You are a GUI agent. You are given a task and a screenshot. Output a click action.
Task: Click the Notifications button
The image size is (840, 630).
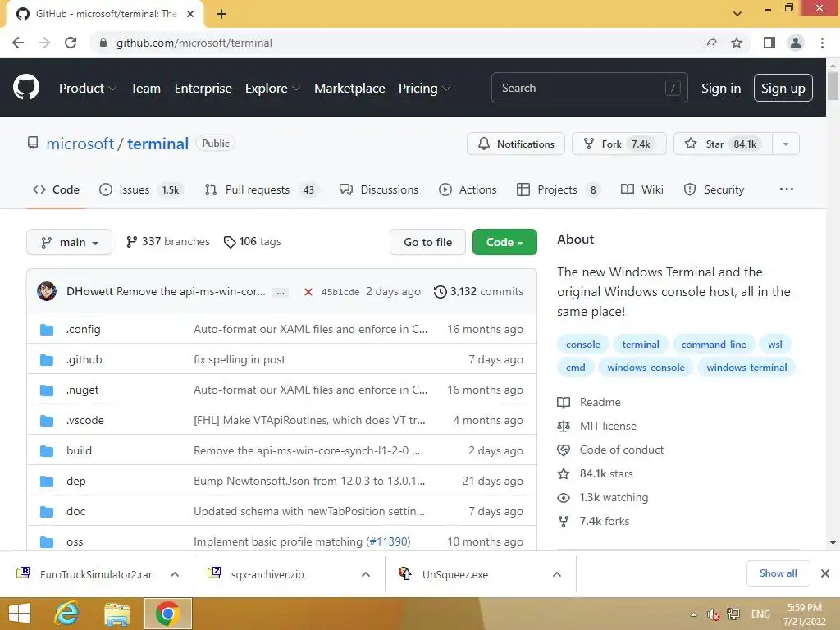click(x=516, y=144)
